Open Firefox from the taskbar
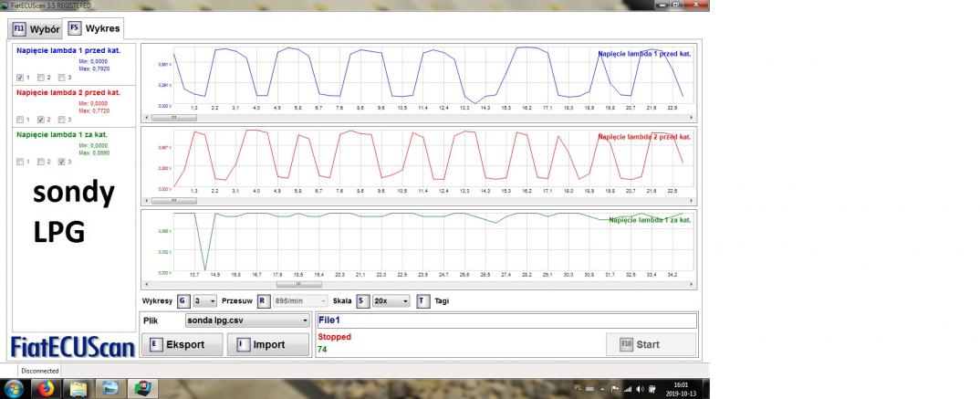The image size is (980, 399). [45, 388]
